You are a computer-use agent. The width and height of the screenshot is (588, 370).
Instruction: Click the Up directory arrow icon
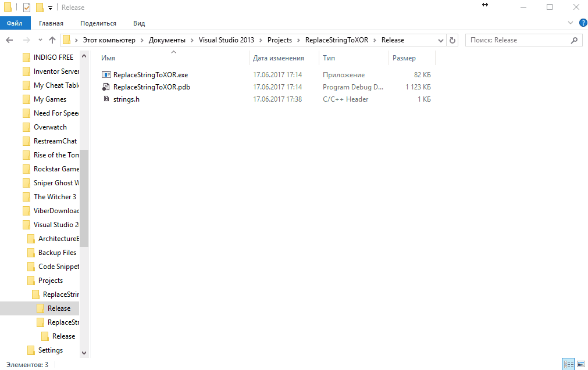pos(52,40)
